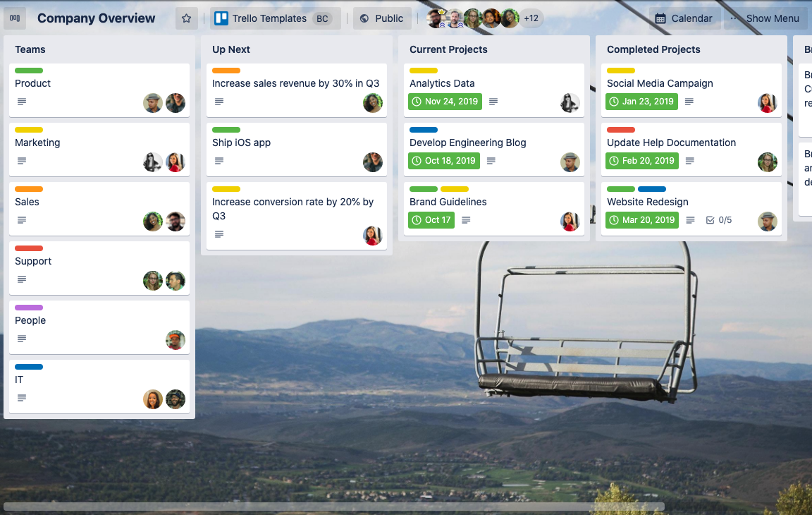812x515 pixels.
Task: Click the Trello logo on Trello Templates button
Action: [x=220, y=18]
